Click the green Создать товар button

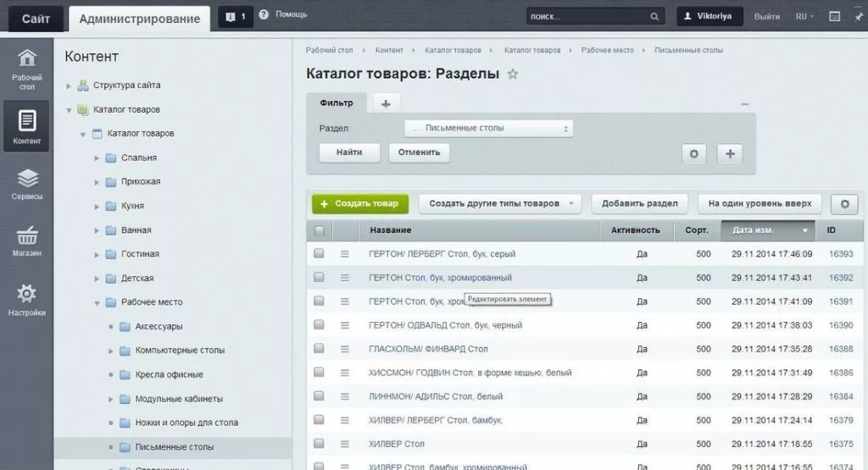coord(360,204)
